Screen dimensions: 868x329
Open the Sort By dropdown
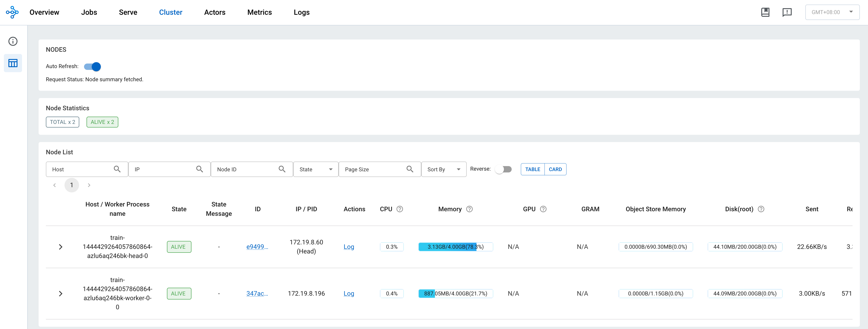point(444,169)
